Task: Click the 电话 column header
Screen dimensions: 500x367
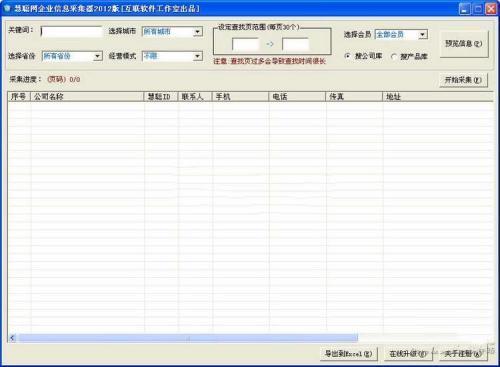Action: click(x=297, y=97)
